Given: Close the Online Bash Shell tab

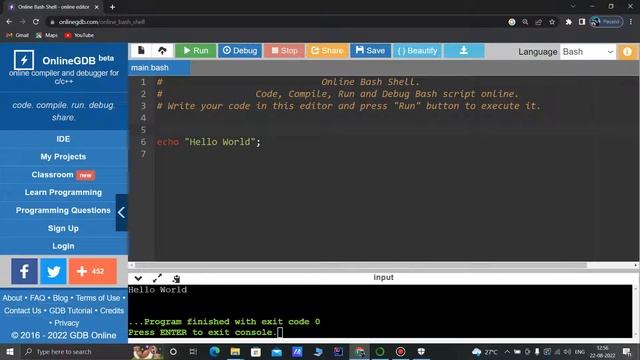Looking at the screenshot, I should (x=97, y=7).
